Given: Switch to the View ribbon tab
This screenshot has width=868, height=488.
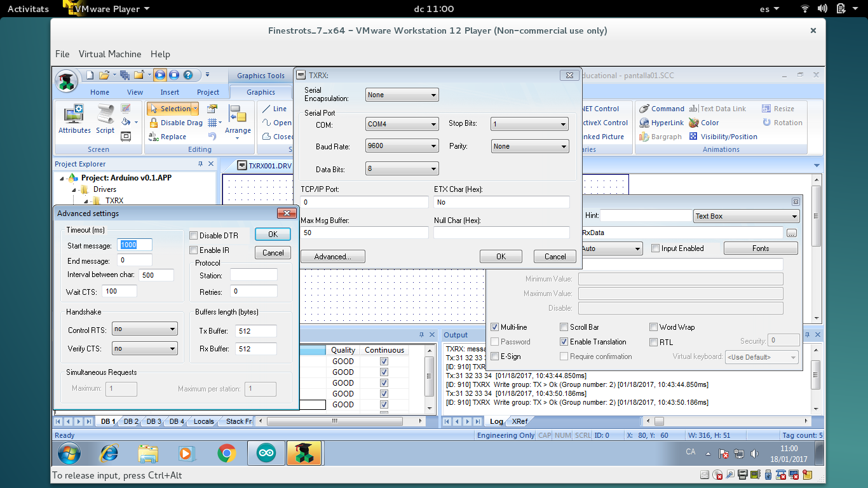Looking at the screenshot, I should point(135,92).
